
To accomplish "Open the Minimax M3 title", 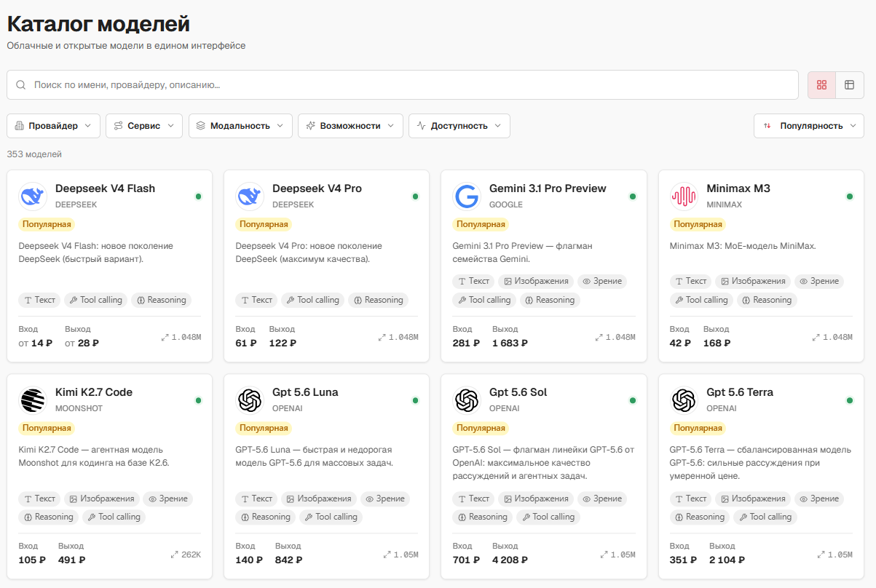I will pos(738,188).
